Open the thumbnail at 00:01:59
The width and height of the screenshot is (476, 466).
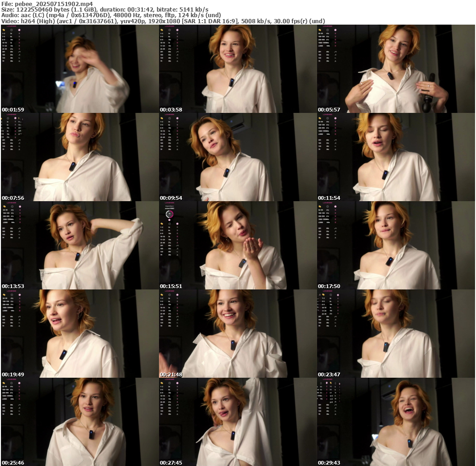coord(79,69)
